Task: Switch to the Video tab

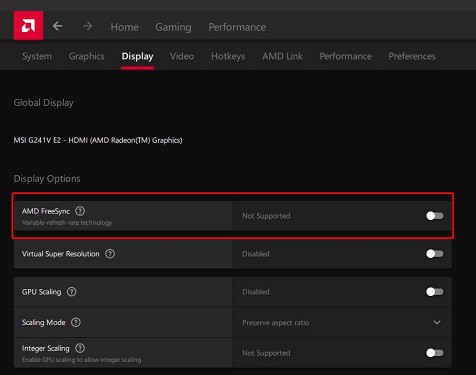Action: click(x=182, y=56)
